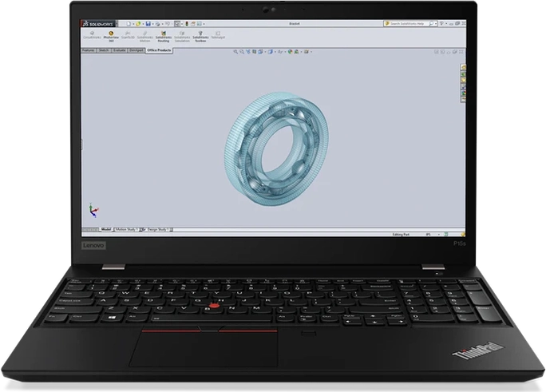Image resolution: width=546 pixels, height=392 pixels.
Task: Switch to the Sketch tab
Action: 104,49
